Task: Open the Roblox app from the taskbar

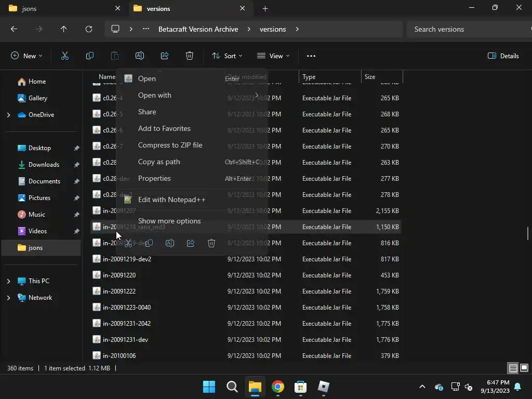Action: [323, 387]
